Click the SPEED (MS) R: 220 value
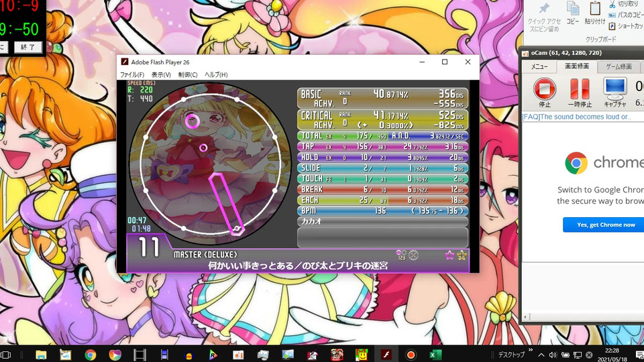This screenshot has height=362, width=644. (140, 90)
